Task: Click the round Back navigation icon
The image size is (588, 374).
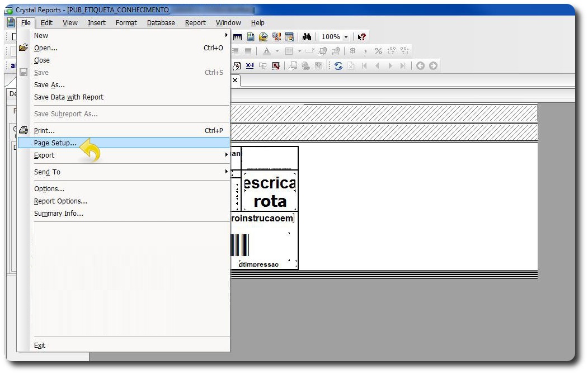Action: pos(420,66)
